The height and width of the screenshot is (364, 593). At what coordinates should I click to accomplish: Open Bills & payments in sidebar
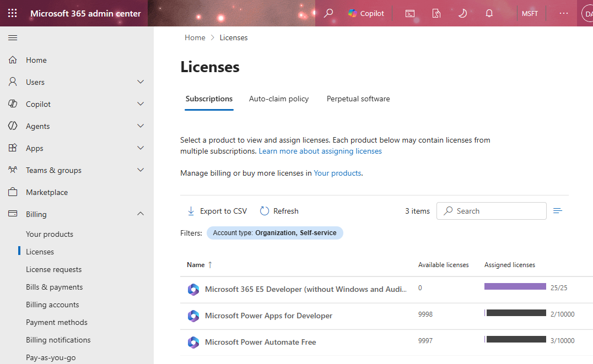[55, 287]
